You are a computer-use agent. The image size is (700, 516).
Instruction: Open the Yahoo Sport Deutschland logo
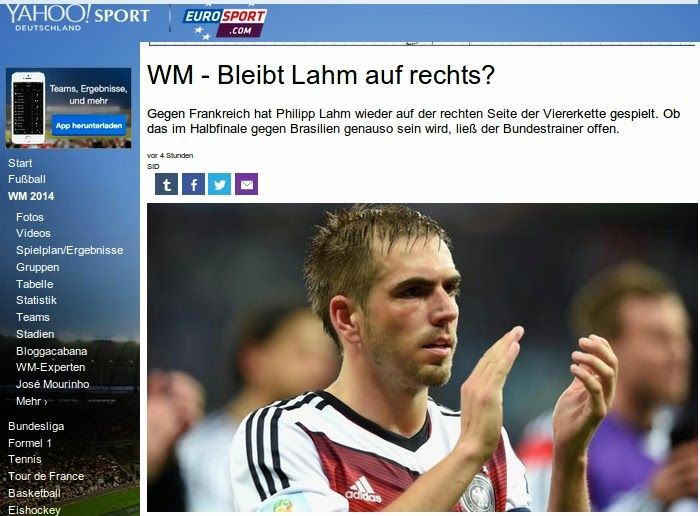pyautogui.click(x=78, y=17)
